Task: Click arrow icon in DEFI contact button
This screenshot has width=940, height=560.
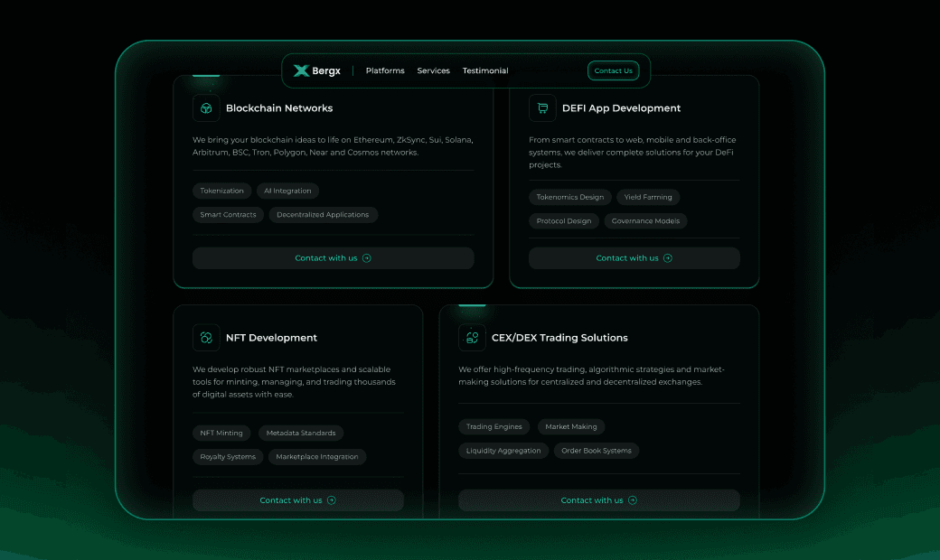Action: point(668,258)
